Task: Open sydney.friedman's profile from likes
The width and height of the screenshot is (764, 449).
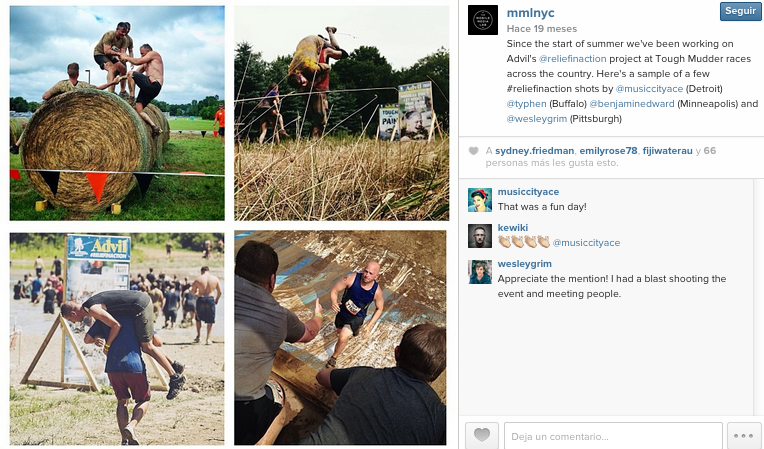Action: tap(535, 151)
